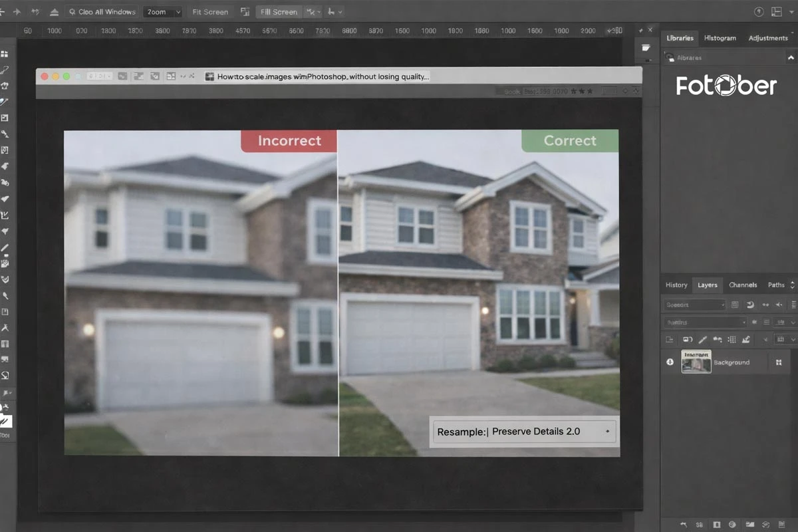The width and height of the screenshot is (798, 532).
Task: Switch to the Channels tab
Action: tap(743, 285)
